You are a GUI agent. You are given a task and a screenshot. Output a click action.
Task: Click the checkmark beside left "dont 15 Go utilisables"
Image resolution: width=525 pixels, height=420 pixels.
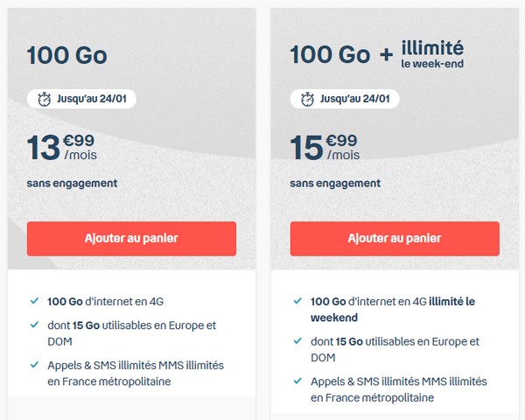click(33, 325)
